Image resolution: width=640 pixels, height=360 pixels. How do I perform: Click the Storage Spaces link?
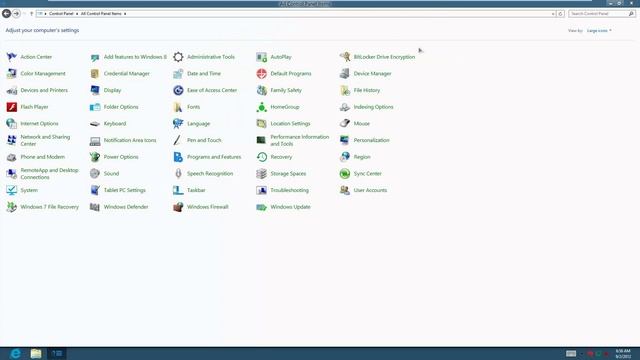tap(288, 173)
